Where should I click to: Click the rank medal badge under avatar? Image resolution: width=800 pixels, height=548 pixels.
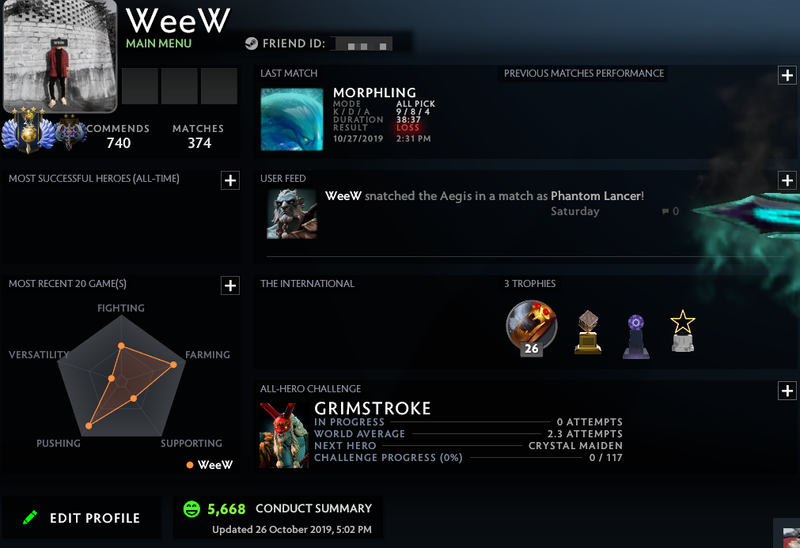tap(28, 131)
